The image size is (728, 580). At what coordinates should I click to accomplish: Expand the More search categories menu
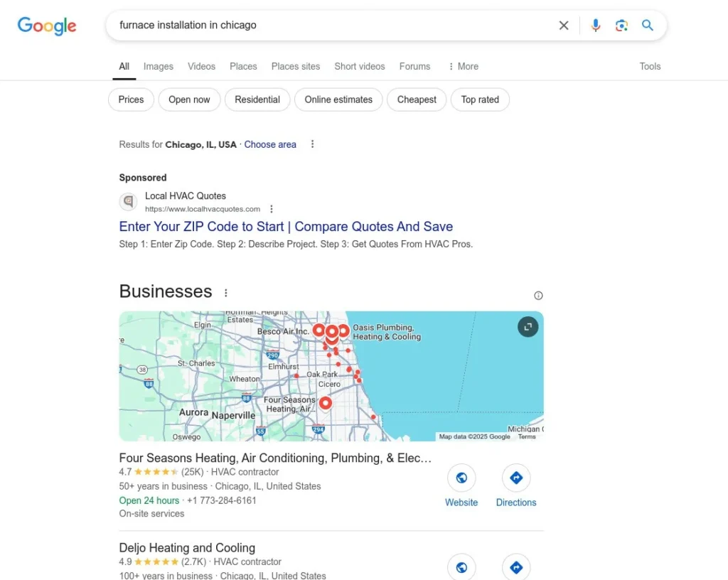coord(463,66)
